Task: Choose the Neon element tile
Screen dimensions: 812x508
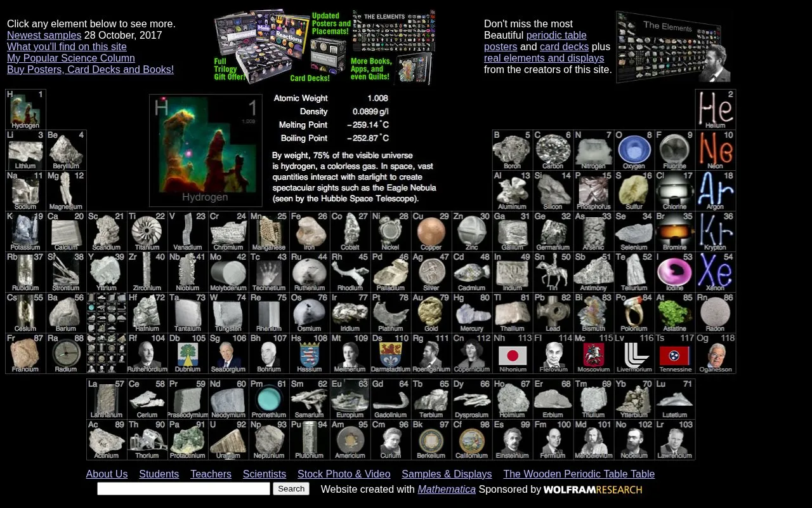Action: pos(716,150)
